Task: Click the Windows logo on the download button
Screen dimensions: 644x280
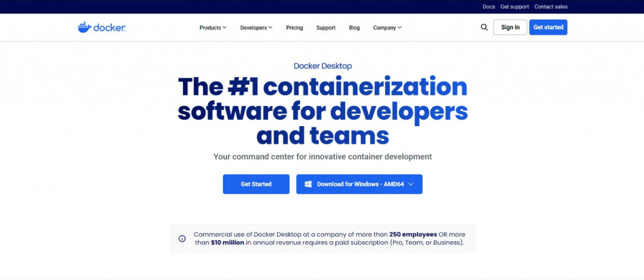Action: click(308, 184)
